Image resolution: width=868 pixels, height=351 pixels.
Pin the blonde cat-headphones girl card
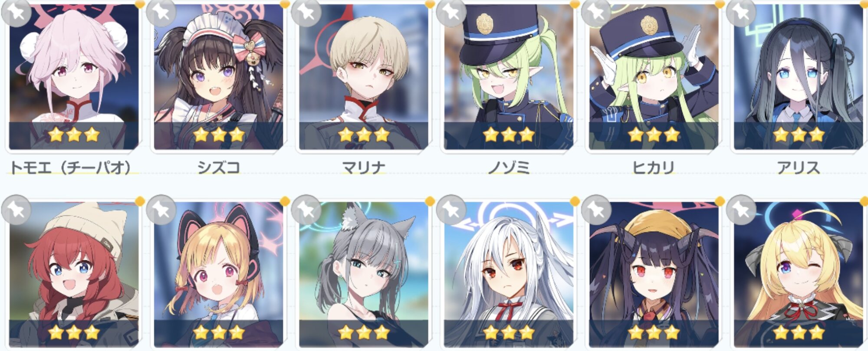point(161,210)
